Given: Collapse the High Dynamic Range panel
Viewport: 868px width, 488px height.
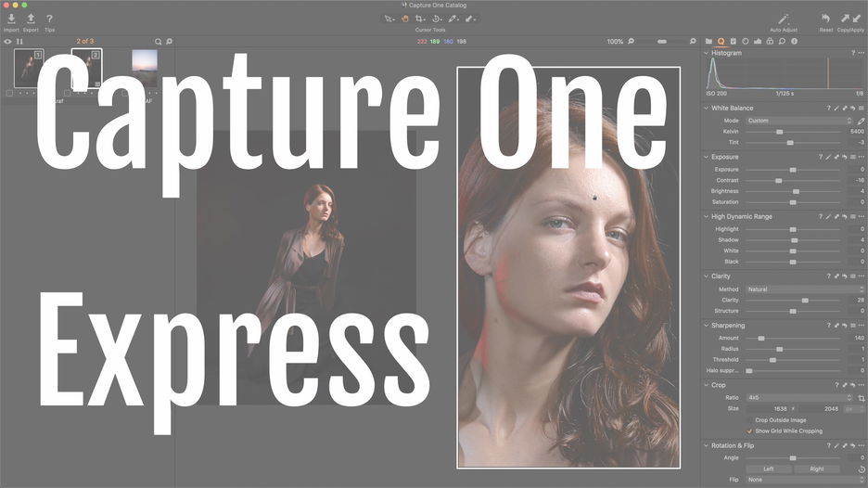Looking at the screenshot, I should coord(706,216).
